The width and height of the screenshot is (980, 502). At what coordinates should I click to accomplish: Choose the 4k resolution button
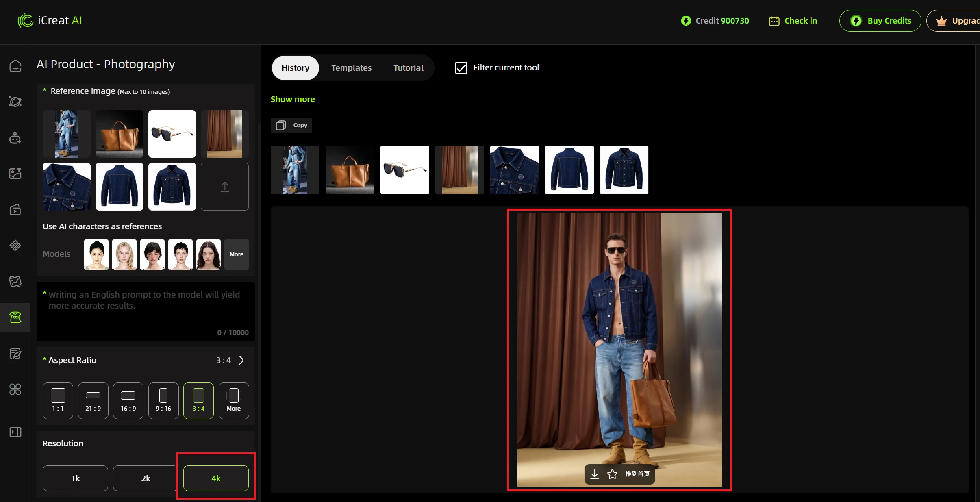[216, 478]
